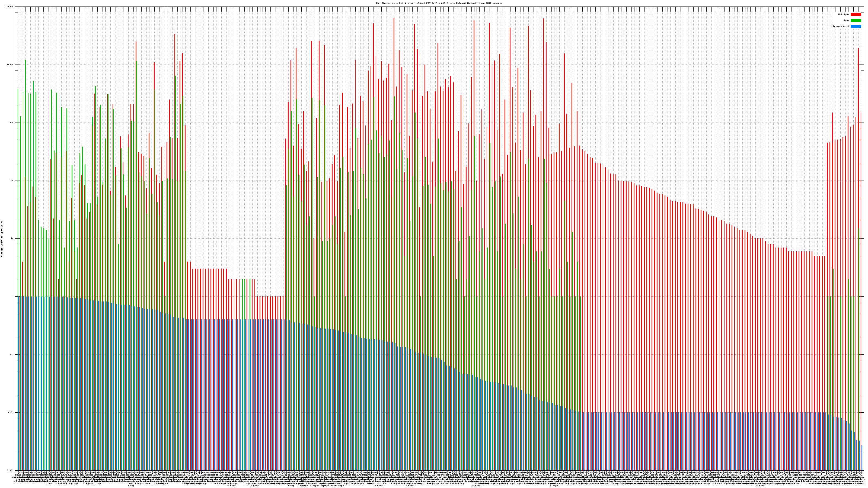The image size is (868, 488).
Task: Click the 0.1 y-axis tick label
Action: click(12, 354)
